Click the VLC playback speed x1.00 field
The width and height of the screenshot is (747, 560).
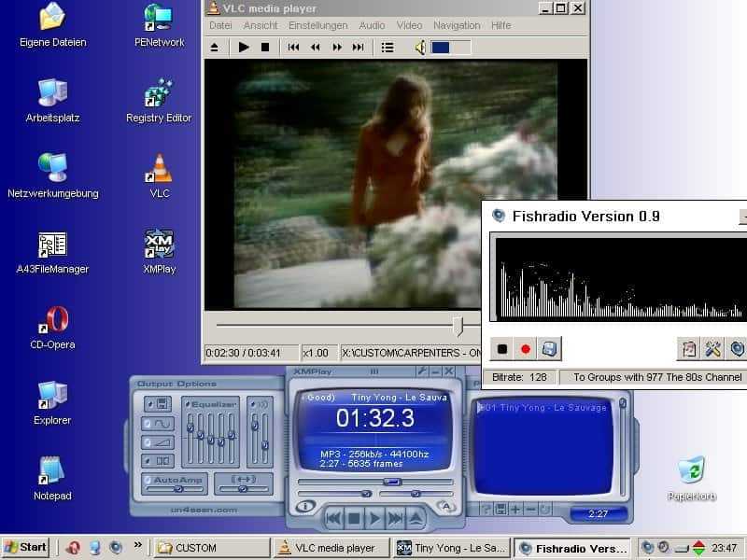(318, 353)
